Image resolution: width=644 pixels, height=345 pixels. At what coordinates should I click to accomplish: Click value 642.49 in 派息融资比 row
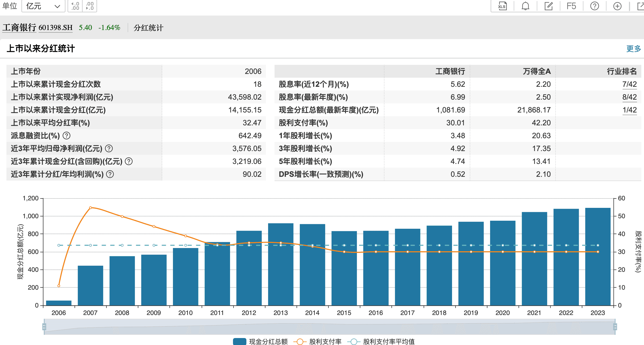pyautogui.click(x=250, y=136)
